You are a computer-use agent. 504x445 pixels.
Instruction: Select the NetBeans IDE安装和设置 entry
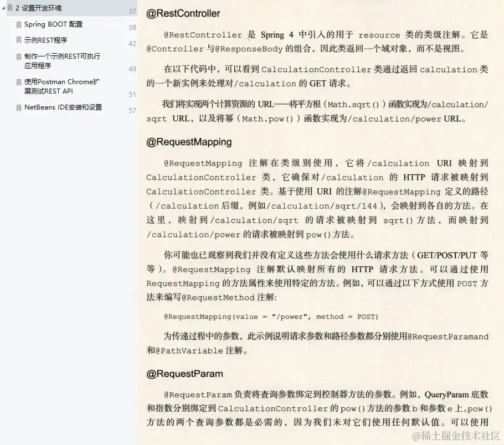point(62,108)
